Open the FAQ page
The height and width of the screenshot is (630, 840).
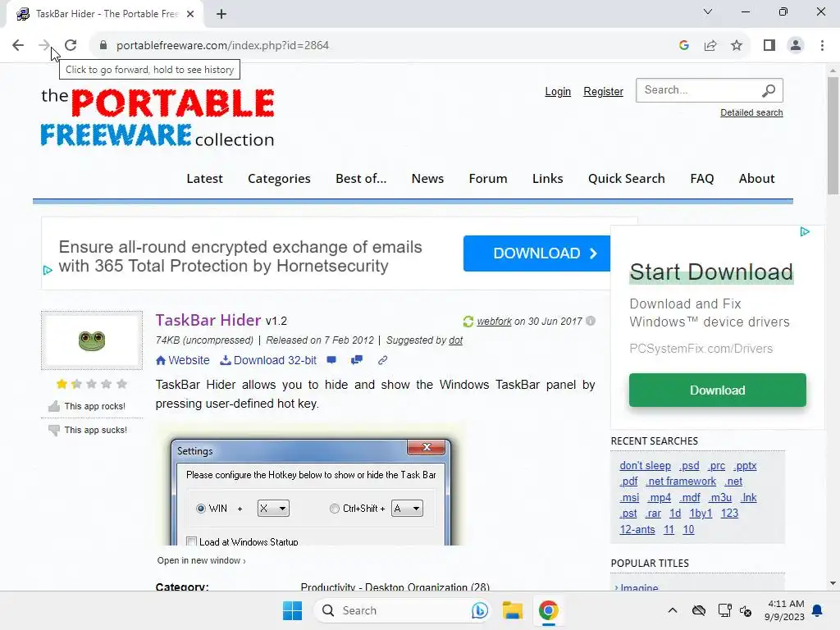(x=702, y=178)
